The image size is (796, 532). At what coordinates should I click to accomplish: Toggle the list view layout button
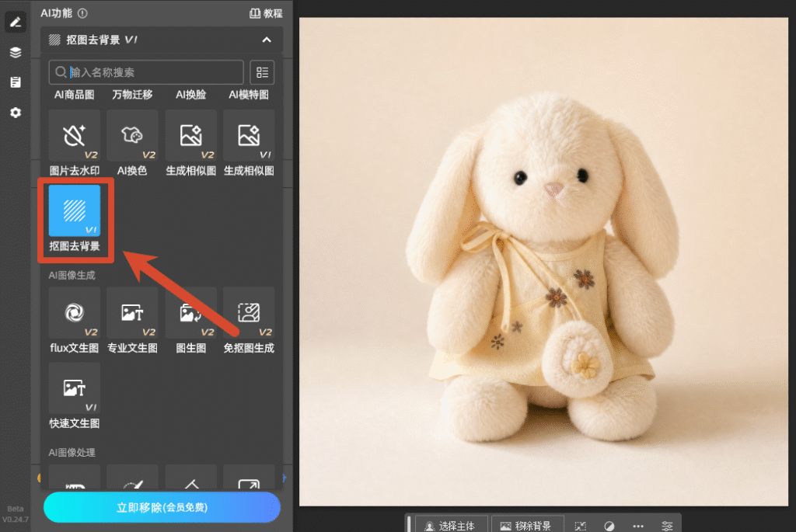[x=262, y=72]
